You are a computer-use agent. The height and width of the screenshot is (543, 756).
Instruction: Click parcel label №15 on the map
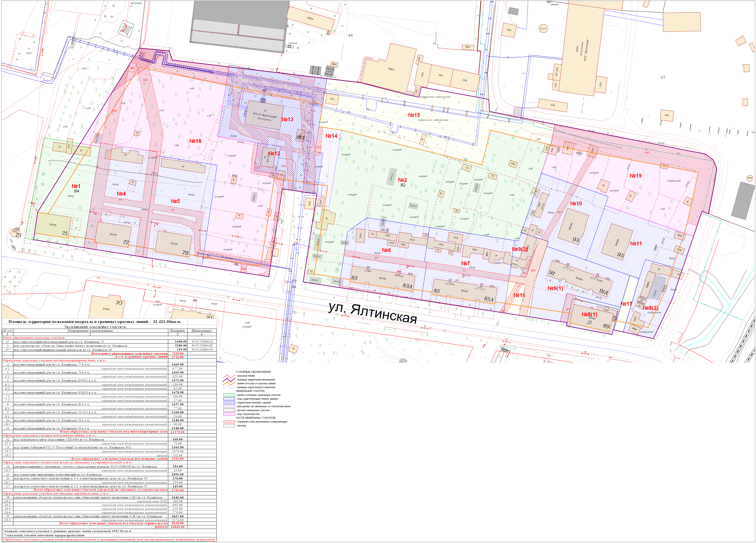tap(414, 115)
